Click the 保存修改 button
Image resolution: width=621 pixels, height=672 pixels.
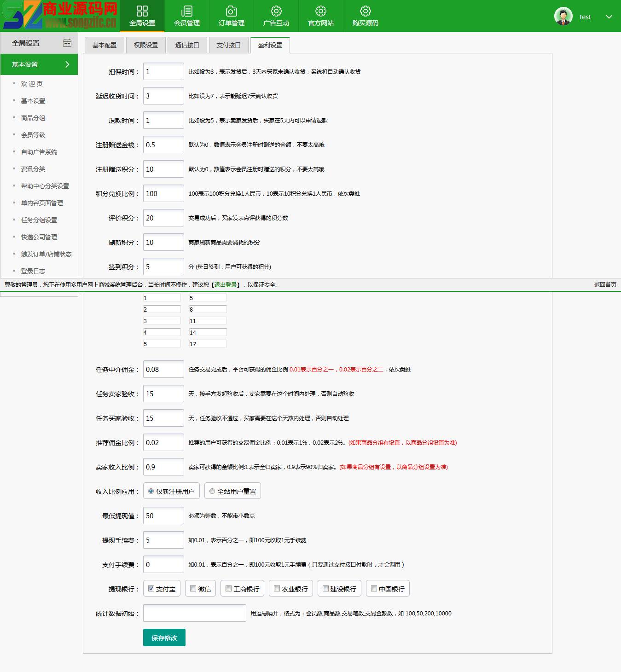(x=164, y=637)
